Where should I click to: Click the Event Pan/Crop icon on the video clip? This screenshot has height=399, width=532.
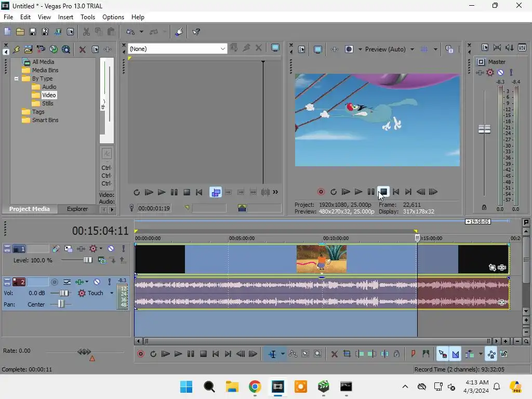(x=493, y=268)
